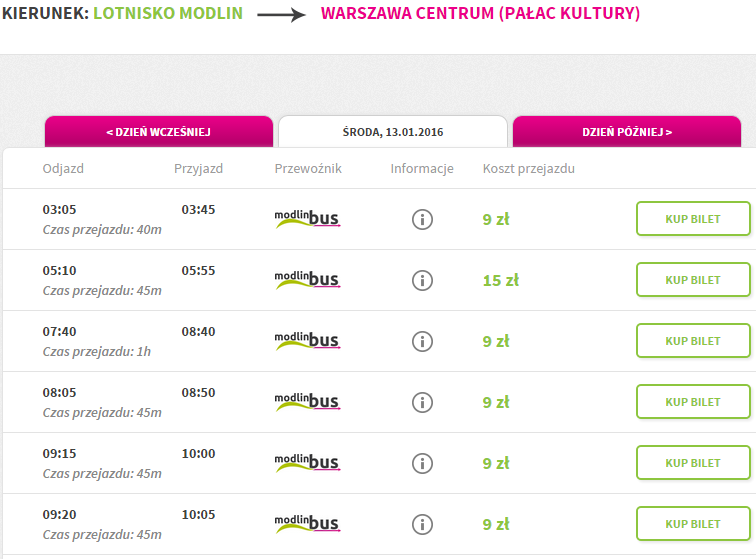The width and height of the screenshot is (756, 559).
Task: Go to next day with Dzień później
Action: tap(627, 132)
